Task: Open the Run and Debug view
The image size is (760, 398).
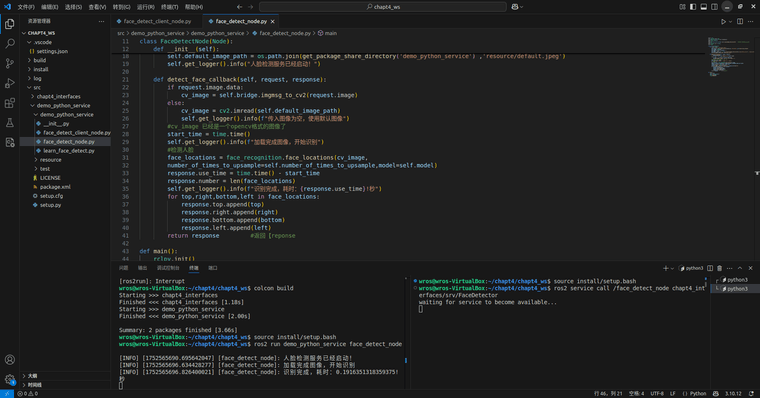Action: [x=10, y=83]
